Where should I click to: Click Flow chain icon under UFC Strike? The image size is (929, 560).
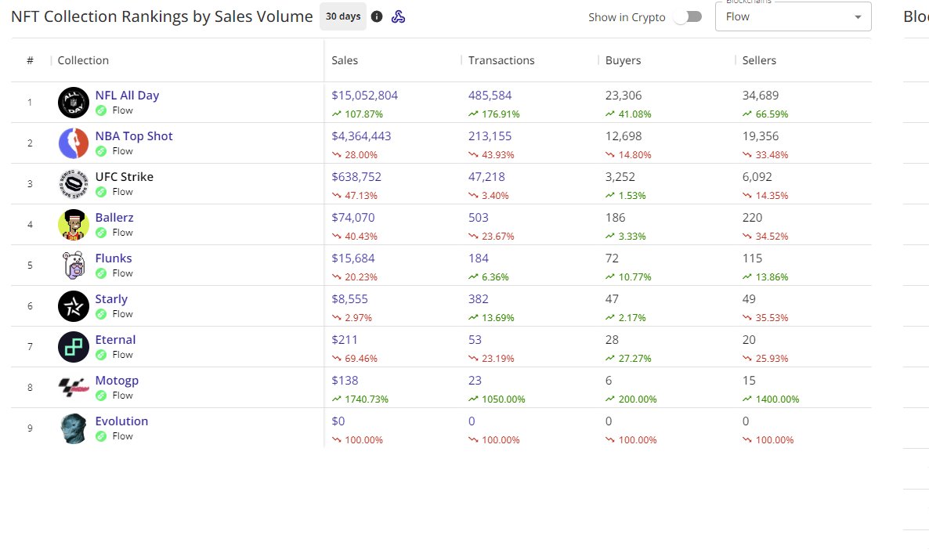(101, 193)
